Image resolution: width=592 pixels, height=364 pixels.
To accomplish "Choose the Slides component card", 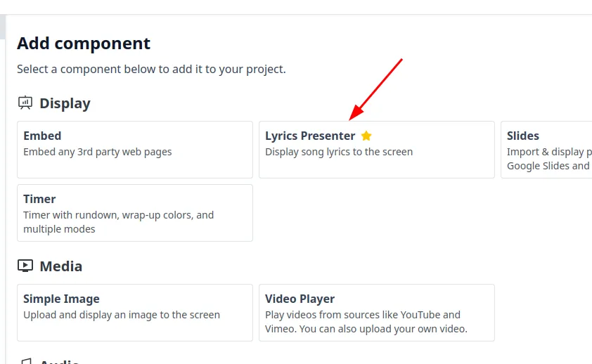I will 546,150.
